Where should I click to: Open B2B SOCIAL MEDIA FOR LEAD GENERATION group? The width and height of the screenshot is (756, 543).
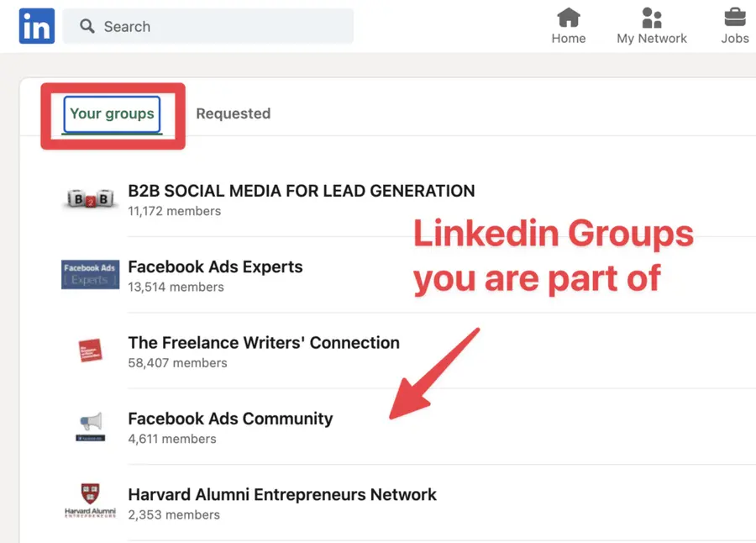(302, 191)
